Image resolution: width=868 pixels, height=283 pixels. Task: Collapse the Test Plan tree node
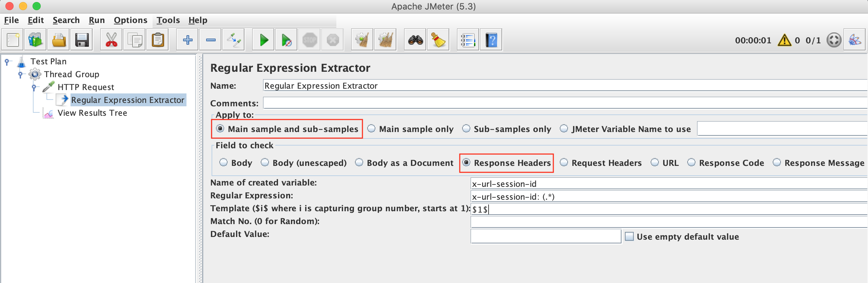click(7, 62)
